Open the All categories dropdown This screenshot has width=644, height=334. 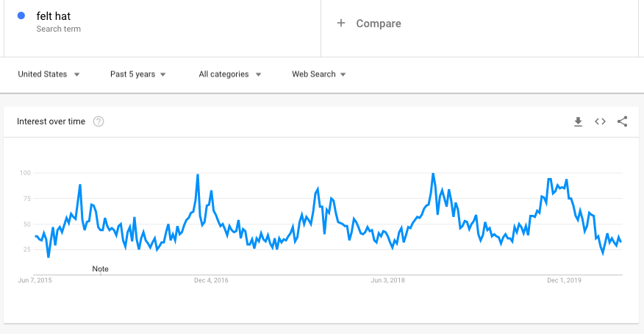pos(230,74)
